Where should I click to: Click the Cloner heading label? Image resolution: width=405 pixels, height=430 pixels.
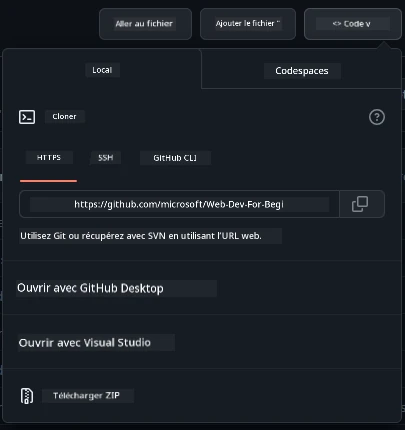pos(64,116)
